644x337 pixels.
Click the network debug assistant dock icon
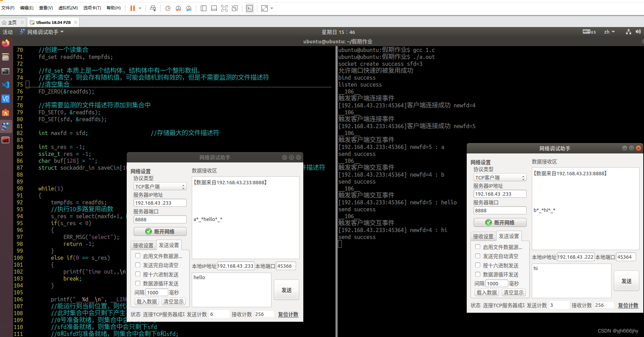pyautogui.click(x=6, y=126)
